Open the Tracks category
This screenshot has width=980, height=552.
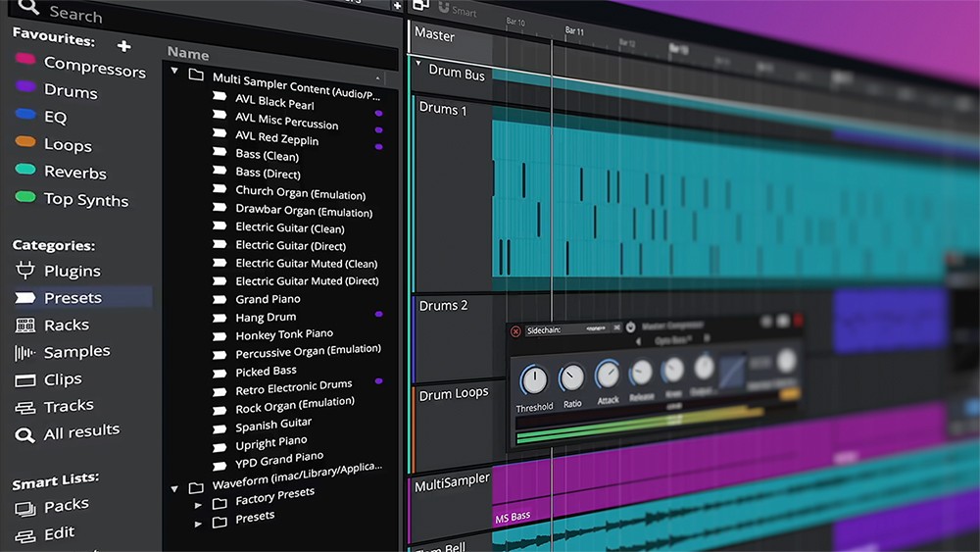[25, 407]
